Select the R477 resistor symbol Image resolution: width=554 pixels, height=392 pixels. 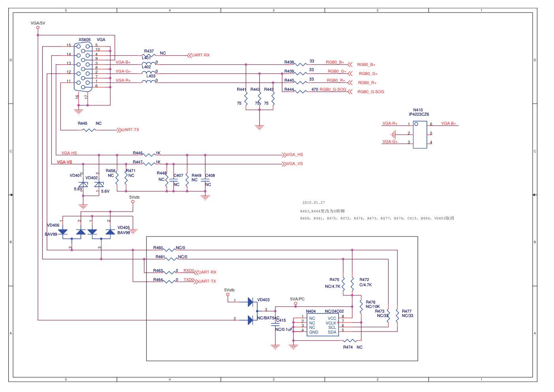pos(397,315)
